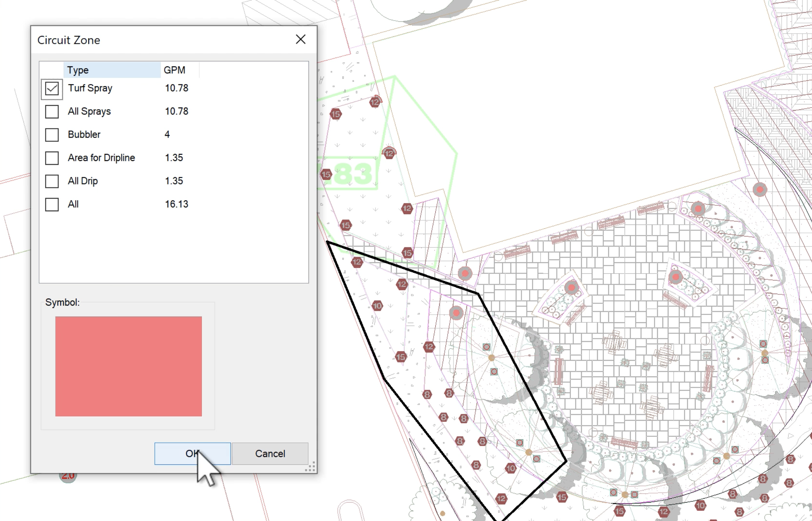Select the All Sprays row label
Screen dimensions: 812x521
(89, 111)
